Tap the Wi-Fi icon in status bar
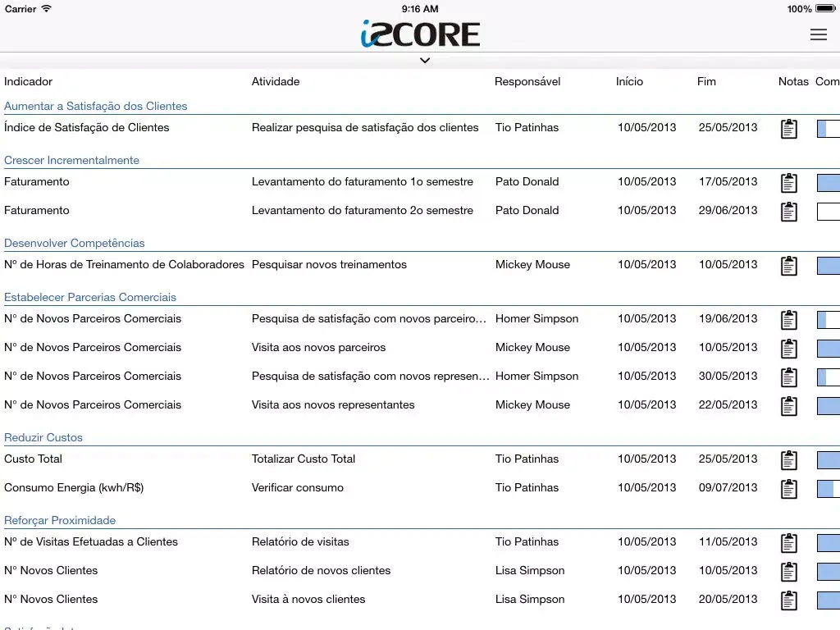 47,8
